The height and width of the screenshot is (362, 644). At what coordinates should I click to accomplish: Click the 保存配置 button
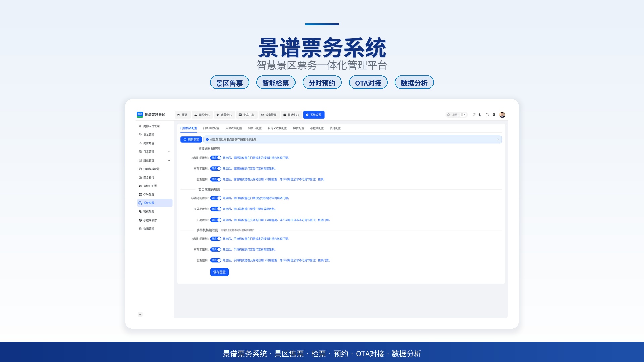(x=219, y=272)
